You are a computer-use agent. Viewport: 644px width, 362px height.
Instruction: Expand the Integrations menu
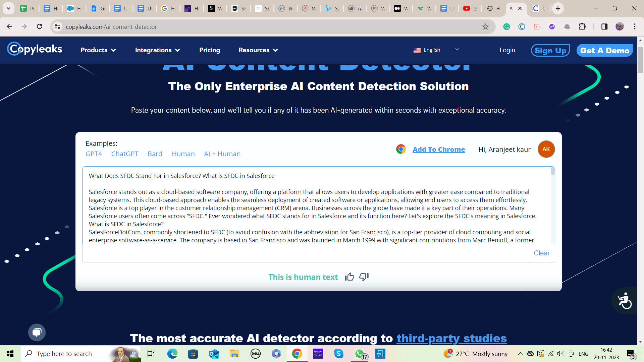pos(157,50)
